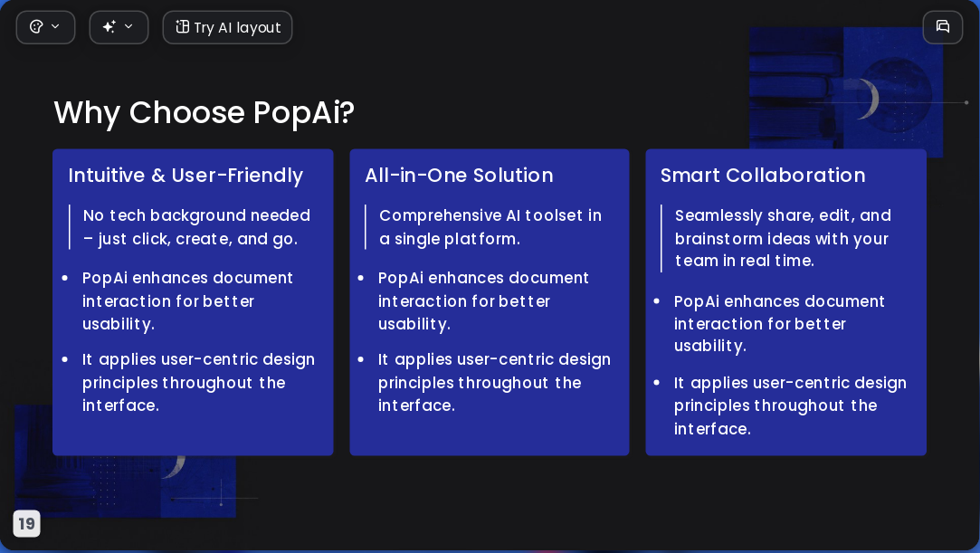Screen dimensions: 980x553
Task: Open the theme palette dropdown
Action: 45,27
